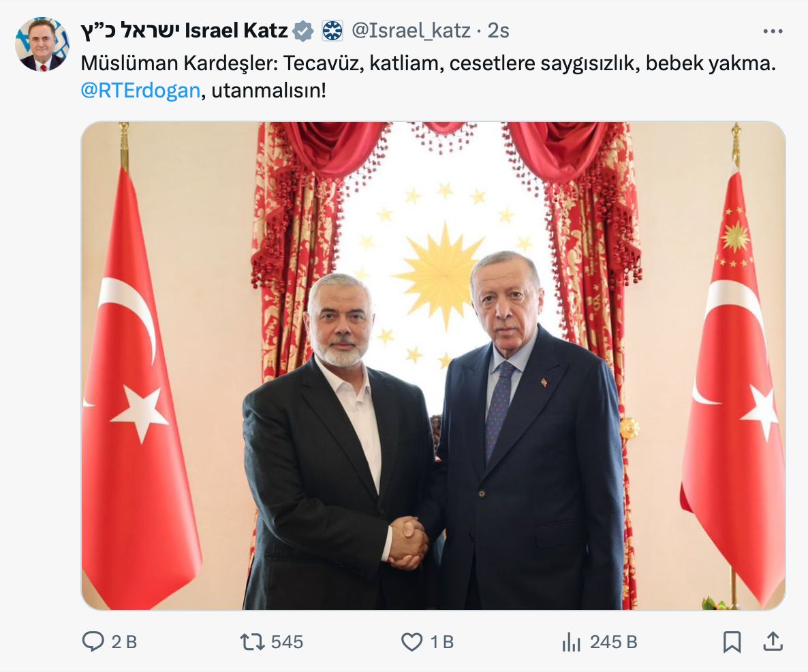Screen dimensions: 808x672
Task: Open the view analytics bar chart icon
Action: click(x=572, y=642)
